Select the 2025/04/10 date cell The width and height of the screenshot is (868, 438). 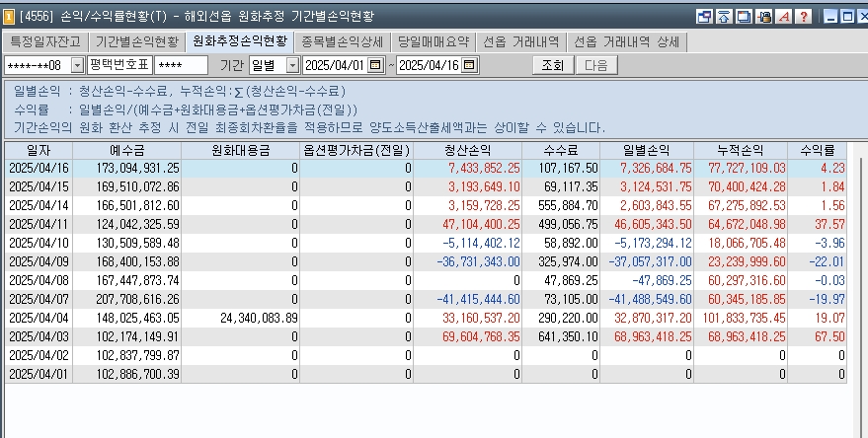(x=39, y=244)
